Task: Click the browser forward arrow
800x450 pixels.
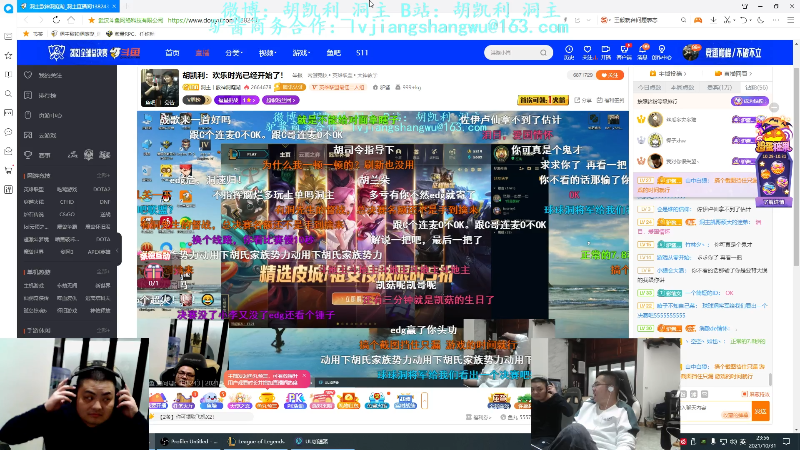Action: click(41, 20)
